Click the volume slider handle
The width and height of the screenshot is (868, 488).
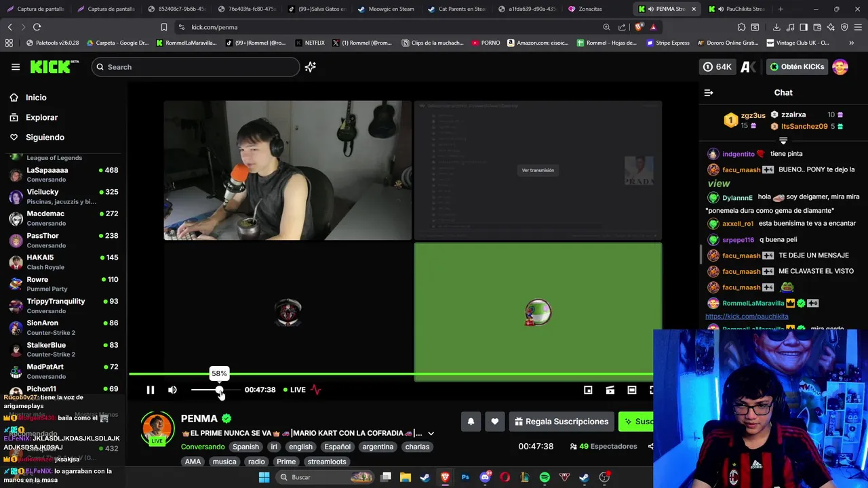(x=220, y=390)
